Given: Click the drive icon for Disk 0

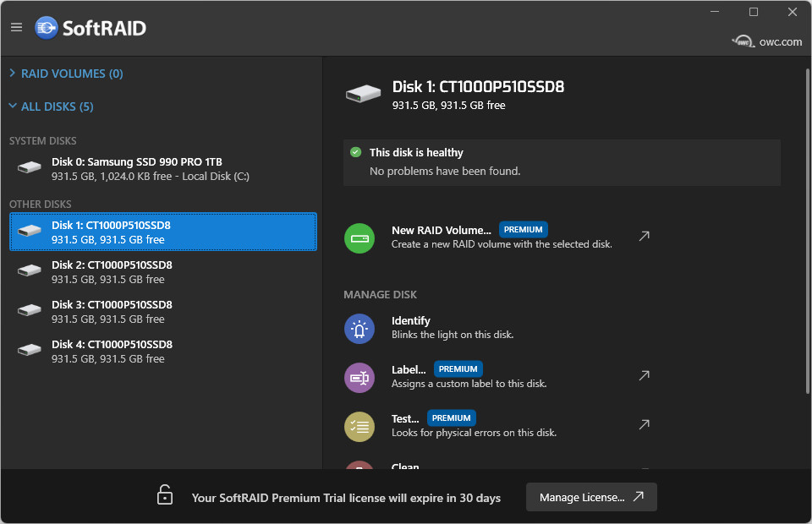Looking at the screenshot, I should (x=30, y=167).
